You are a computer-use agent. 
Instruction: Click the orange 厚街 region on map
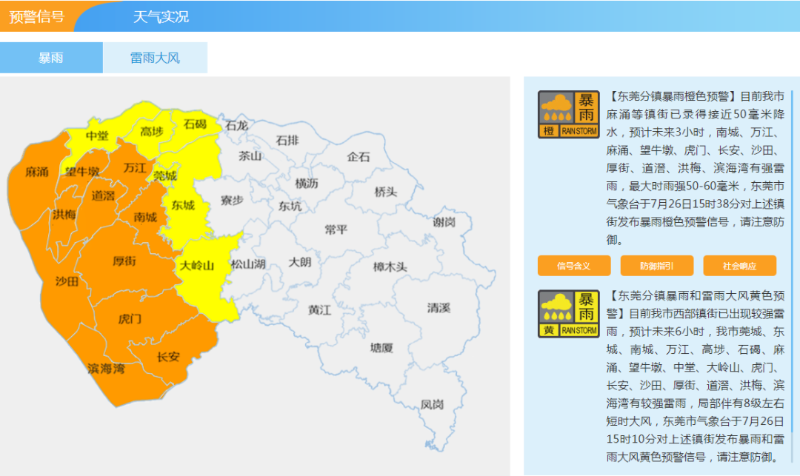125,262
